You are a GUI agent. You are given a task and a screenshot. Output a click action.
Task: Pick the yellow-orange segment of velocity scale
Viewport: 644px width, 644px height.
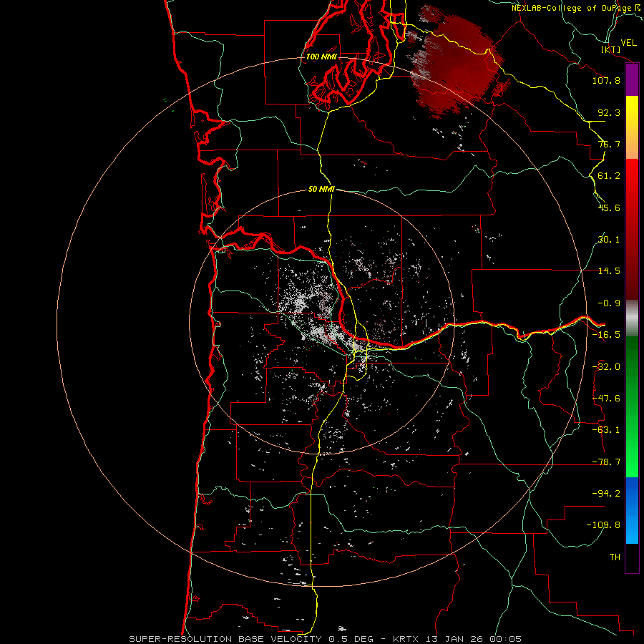pos(632,127)
